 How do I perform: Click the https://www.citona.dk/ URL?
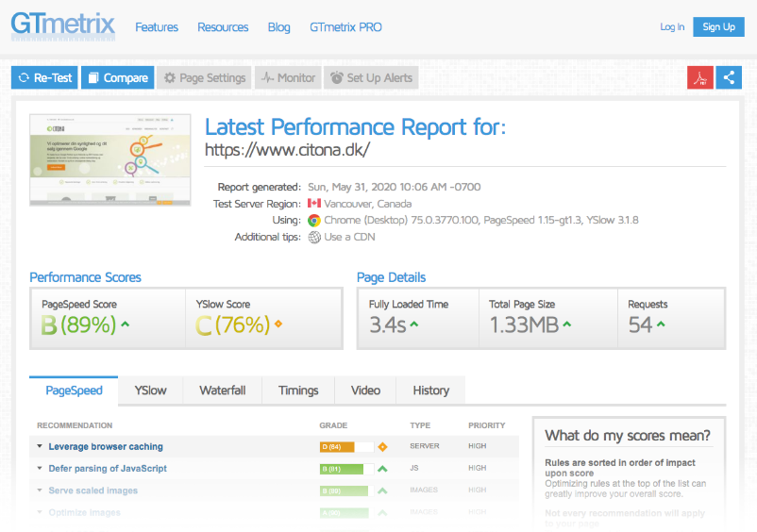tap(287, 150)
